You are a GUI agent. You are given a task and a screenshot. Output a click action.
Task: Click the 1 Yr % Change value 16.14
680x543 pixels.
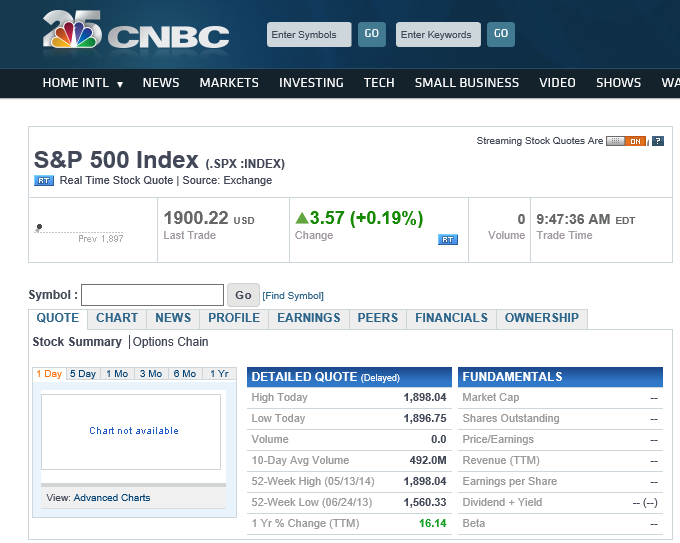click(x=432, y=523)
